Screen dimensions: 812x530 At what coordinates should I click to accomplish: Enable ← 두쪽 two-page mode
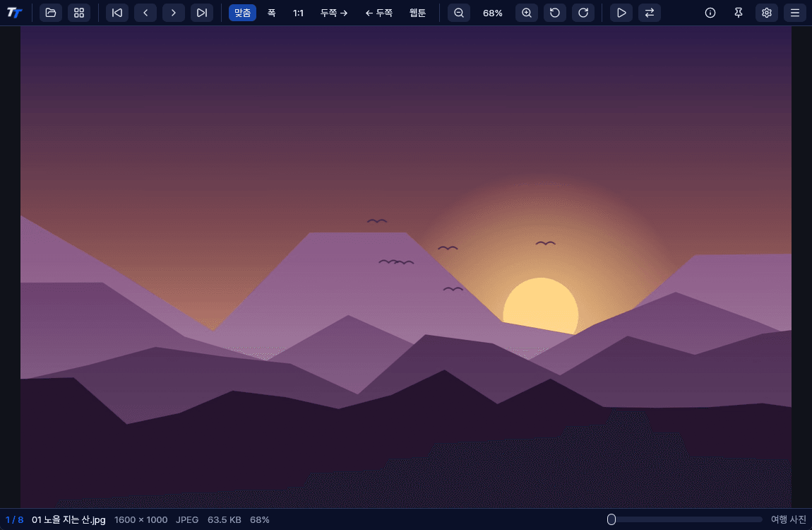coord(378,13)
